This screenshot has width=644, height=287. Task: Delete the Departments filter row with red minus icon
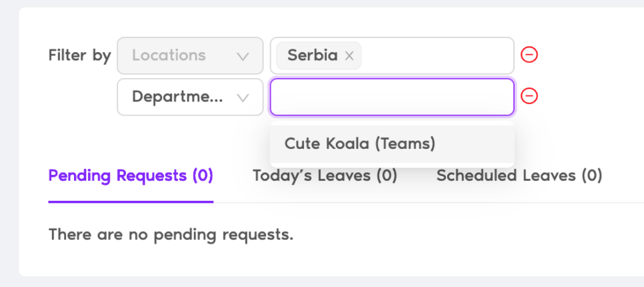[x=529, y=96]
